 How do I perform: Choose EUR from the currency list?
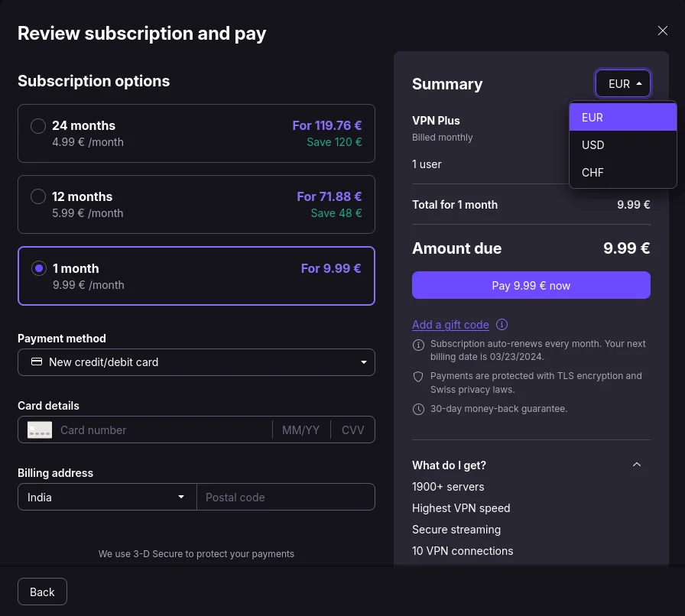(623, 118)
